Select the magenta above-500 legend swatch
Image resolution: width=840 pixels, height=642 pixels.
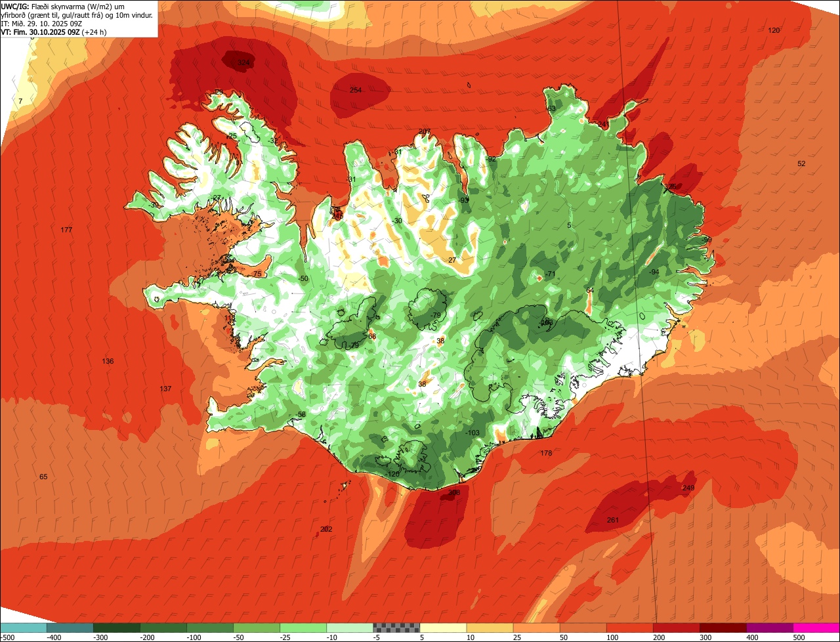(x=816, y=628)
